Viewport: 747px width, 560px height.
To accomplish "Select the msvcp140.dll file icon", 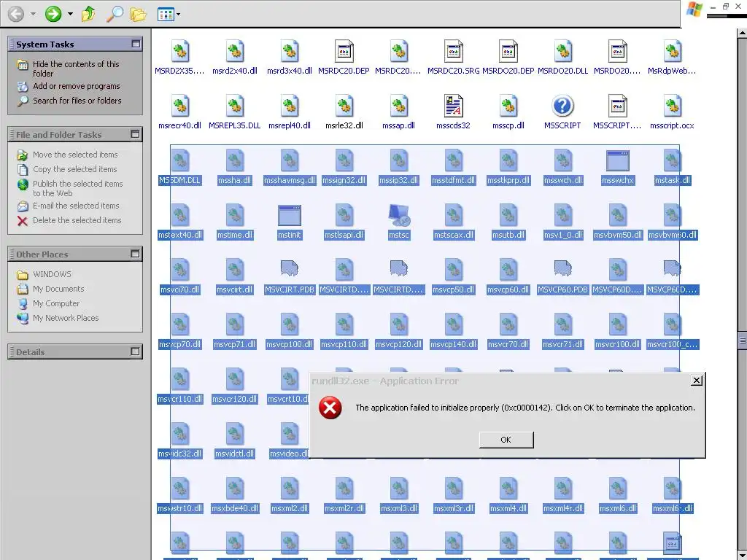I will click(454, 324).
